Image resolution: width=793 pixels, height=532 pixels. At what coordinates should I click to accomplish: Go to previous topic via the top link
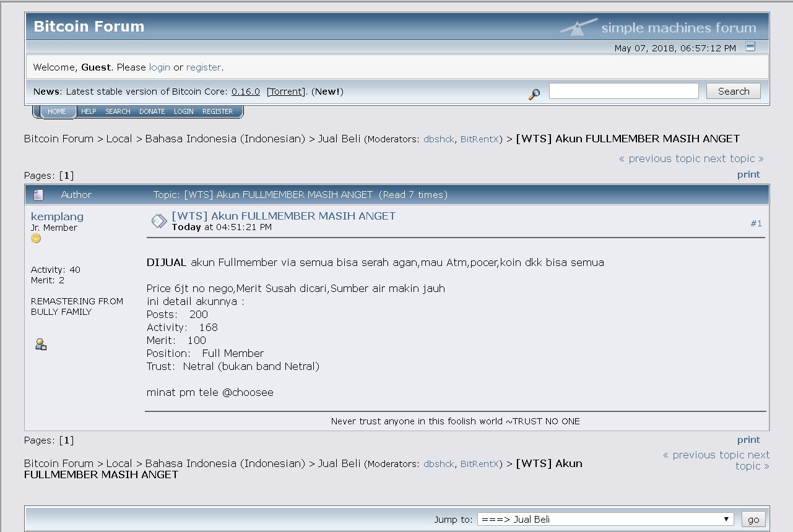[660, 158]
